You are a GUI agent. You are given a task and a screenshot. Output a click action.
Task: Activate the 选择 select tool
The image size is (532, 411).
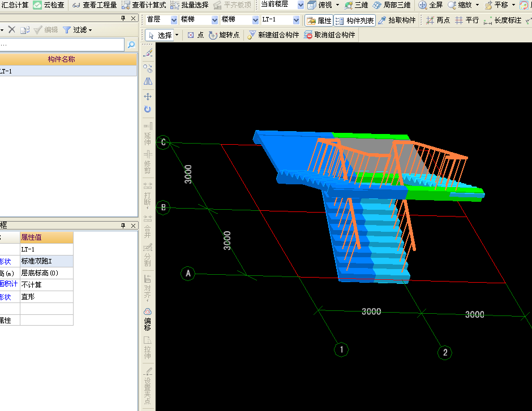click(160, 35)
